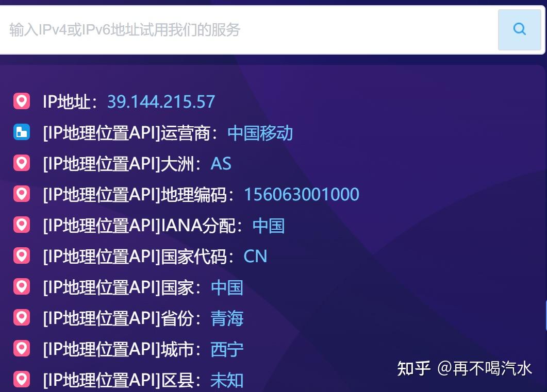Select the carrier value 中国移动
The height and width of the screenshot is (392, 547).
coord(260,133)
